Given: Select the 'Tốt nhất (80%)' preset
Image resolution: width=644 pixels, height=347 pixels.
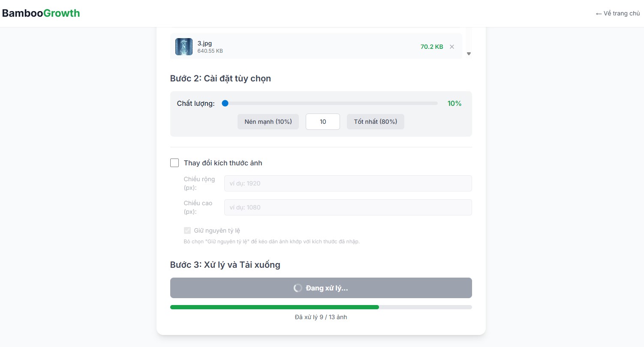Looking at the screenshot, I should [x=376, y=122].
